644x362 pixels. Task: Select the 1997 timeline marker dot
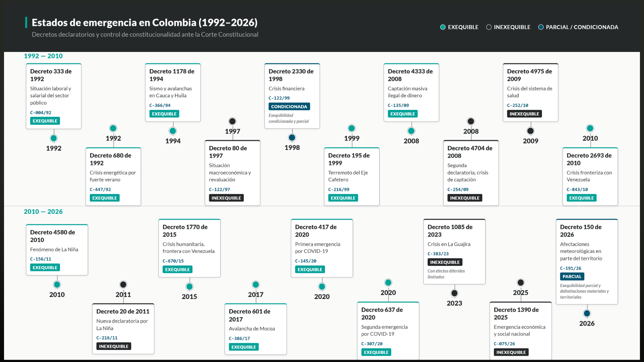click(232, 121)
